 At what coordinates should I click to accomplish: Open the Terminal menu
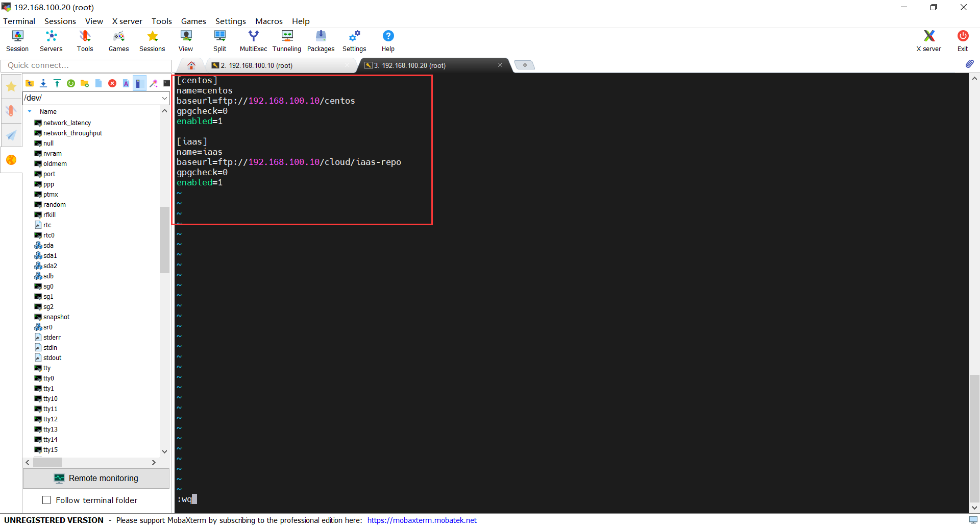coord(19,21)
